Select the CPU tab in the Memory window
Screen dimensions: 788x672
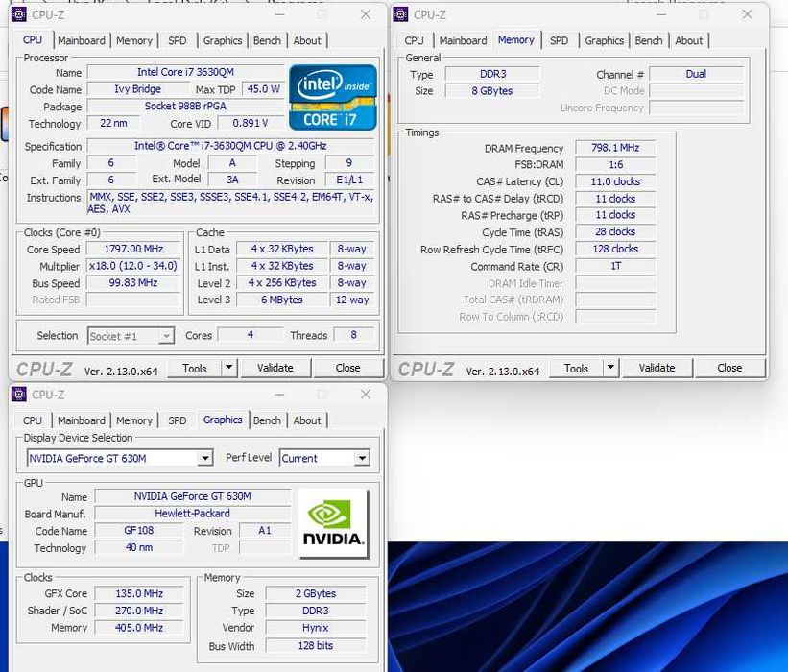pyautogui.click(x=414, y=40)
